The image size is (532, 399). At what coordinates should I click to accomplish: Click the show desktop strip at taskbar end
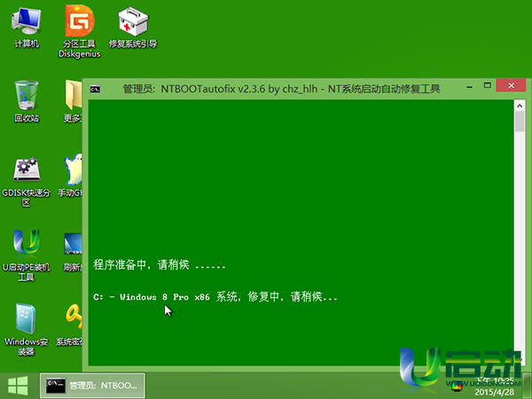[527, 386]
